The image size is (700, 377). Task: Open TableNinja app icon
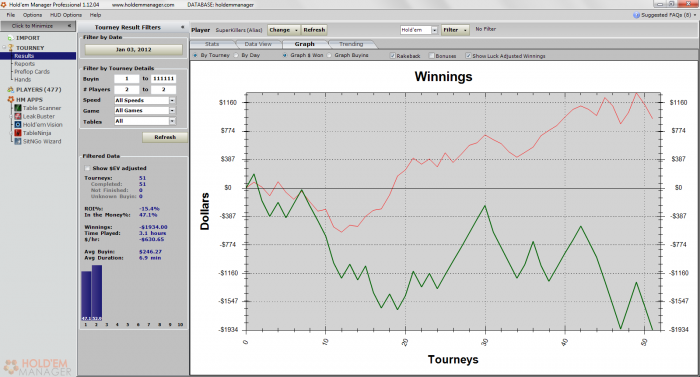[x=18, y=133]
